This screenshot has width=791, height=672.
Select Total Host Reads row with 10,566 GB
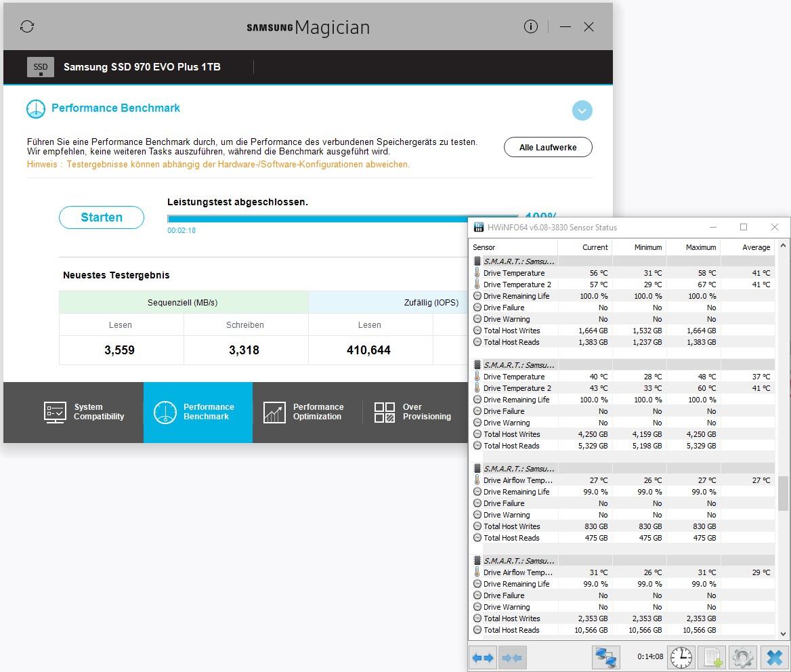point(622,630)
